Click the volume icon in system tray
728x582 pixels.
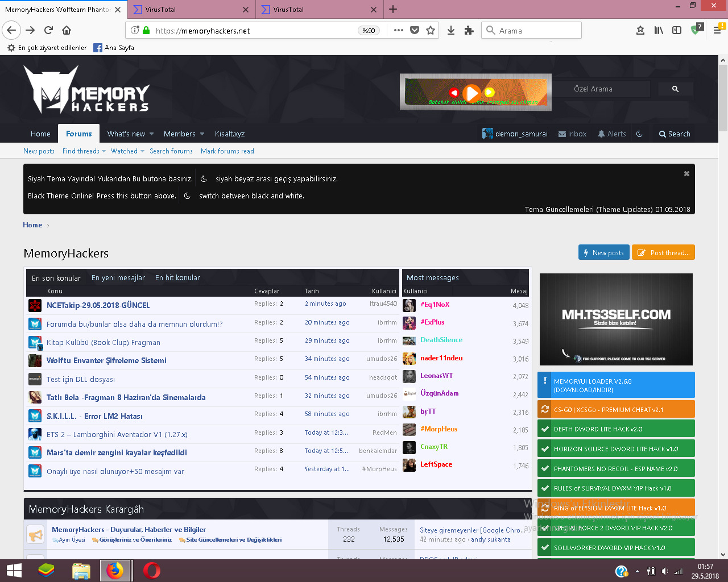pos(665,571)
